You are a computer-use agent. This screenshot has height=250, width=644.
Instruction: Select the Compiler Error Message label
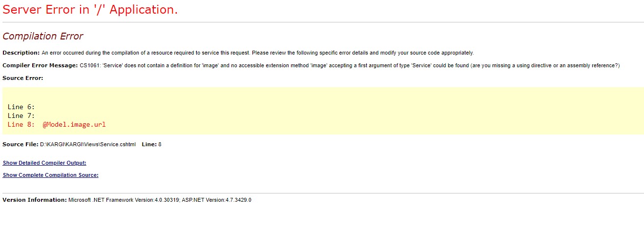point(40,65)
